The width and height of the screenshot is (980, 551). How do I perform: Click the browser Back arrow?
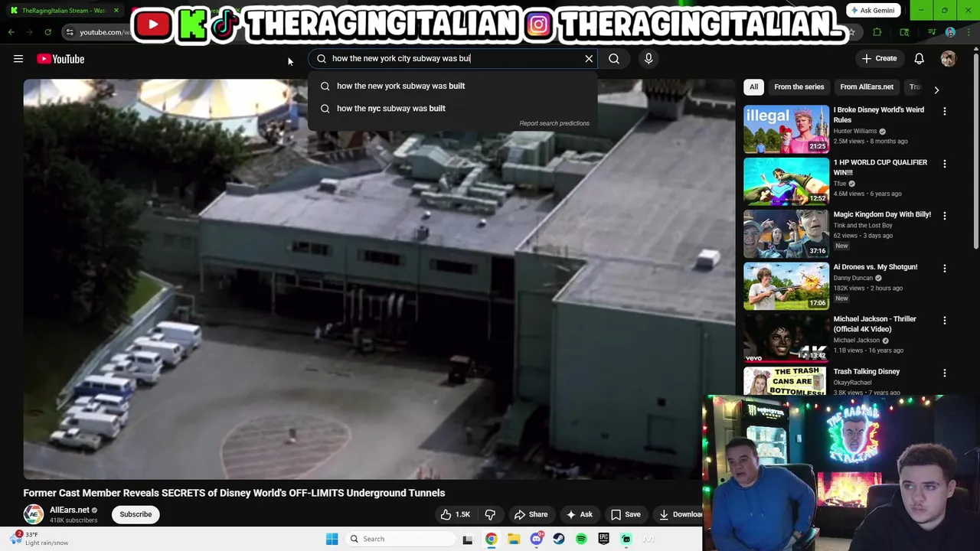[x=11, y=32]
